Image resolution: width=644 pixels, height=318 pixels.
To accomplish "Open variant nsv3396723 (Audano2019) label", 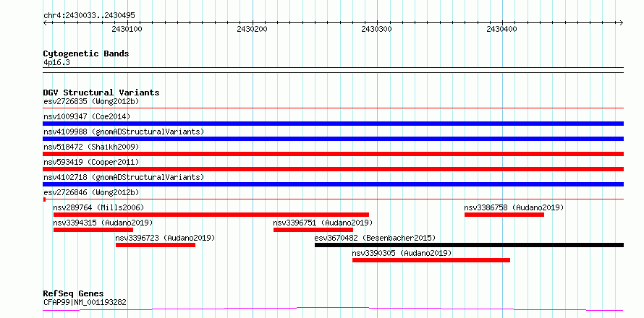I will [165, 238].
